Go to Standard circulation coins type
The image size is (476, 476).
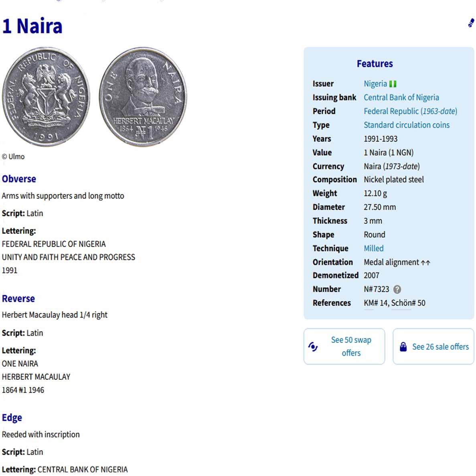[x=406, y=125]
